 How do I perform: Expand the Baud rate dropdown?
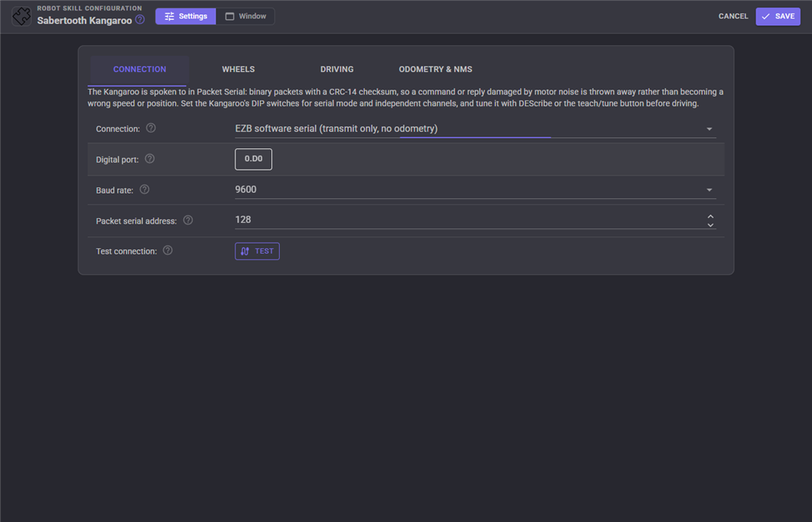coord(476,190)
